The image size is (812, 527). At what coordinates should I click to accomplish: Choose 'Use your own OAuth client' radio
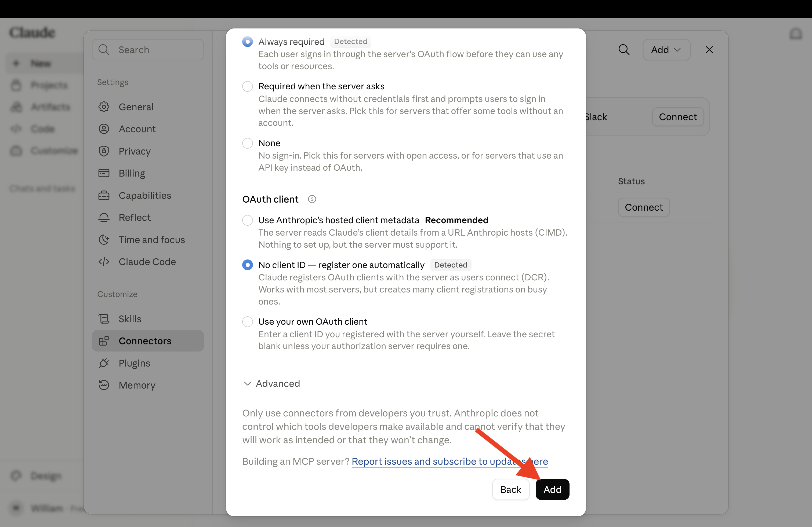point(247,321)
